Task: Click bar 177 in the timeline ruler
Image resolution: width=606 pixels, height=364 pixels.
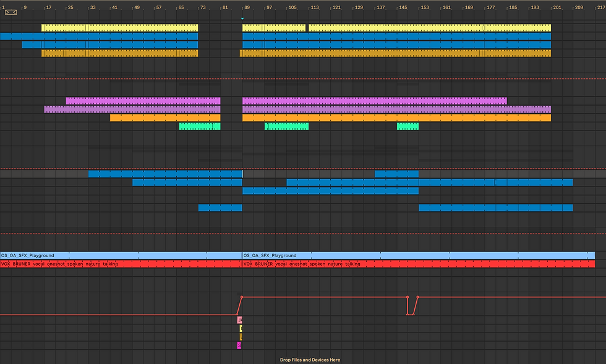Action: click(x=491, y=7)
